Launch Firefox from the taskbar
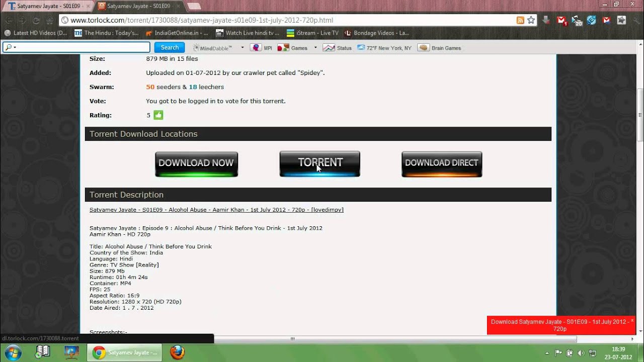The width and height of the screenshot is (644, 362). point(177,352)
